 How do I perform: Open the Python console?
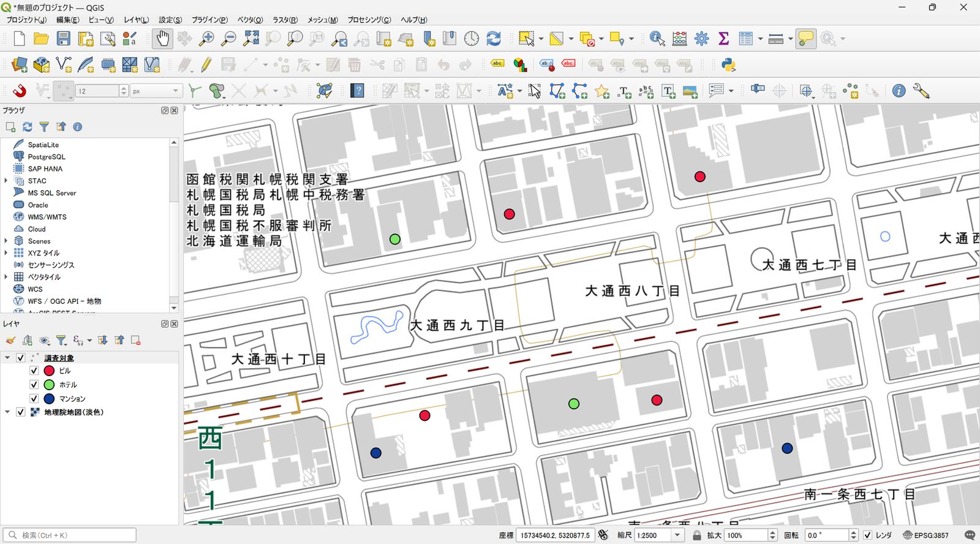click(x=728, y=64)
